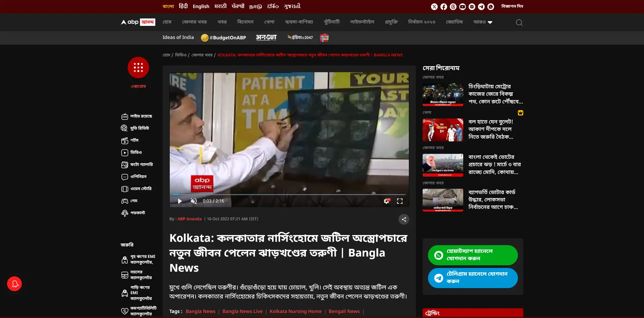Open the লাইফস্টাইল nav menu
644x318 pixels.
pos(362,22)
